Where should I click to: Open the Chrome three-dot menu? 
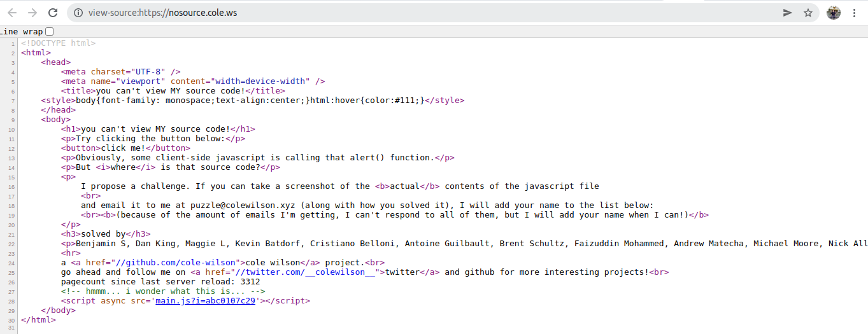tap(854, 13)
